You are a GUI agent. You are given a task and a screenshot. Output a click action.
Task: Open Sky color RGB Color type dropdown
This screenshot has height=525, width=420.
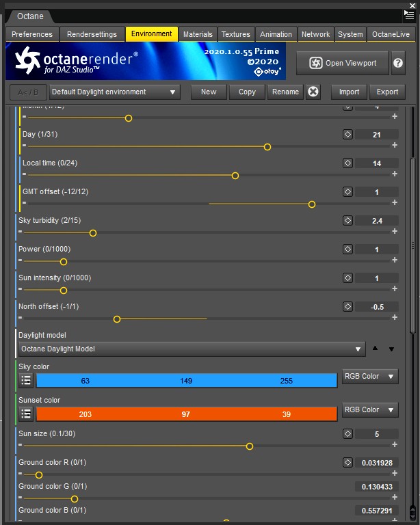point(370,377)
